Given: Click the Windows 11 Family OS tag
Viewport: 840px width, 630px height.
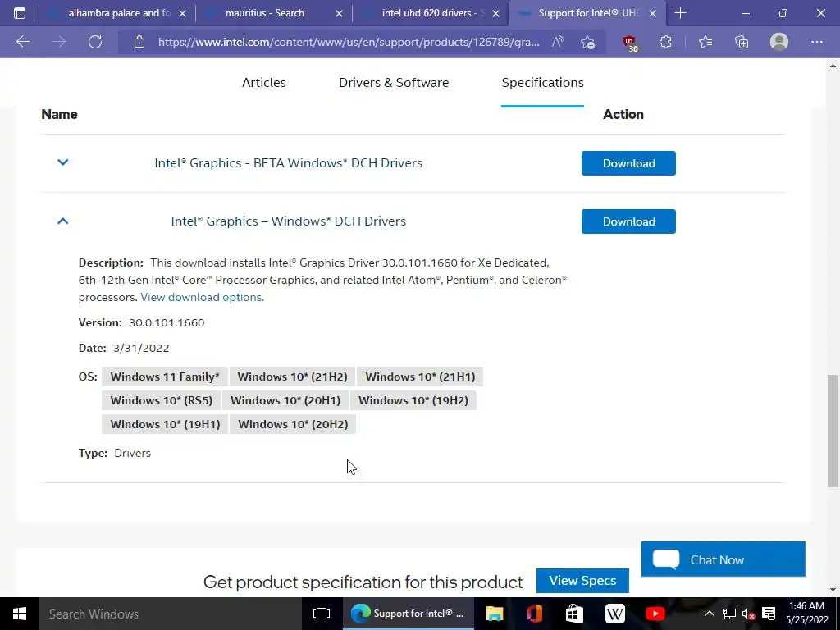Looking at the screenshot, I should coord(164,377).
